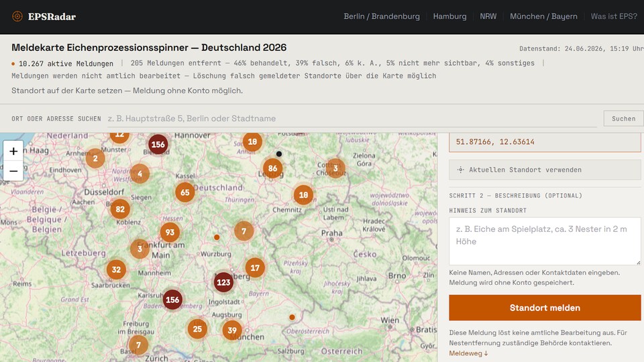Viewport: 644px width, 362px height.
Task: Open the Hamburg page
Action: (x=449, y=16)
